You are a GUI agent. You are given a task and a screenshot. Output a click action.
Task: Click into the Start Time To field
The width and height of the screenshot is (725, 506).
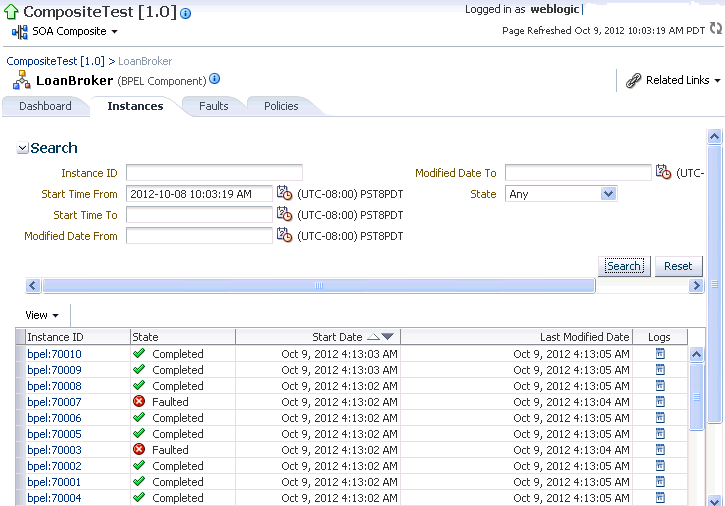click(x=199, y=215)
